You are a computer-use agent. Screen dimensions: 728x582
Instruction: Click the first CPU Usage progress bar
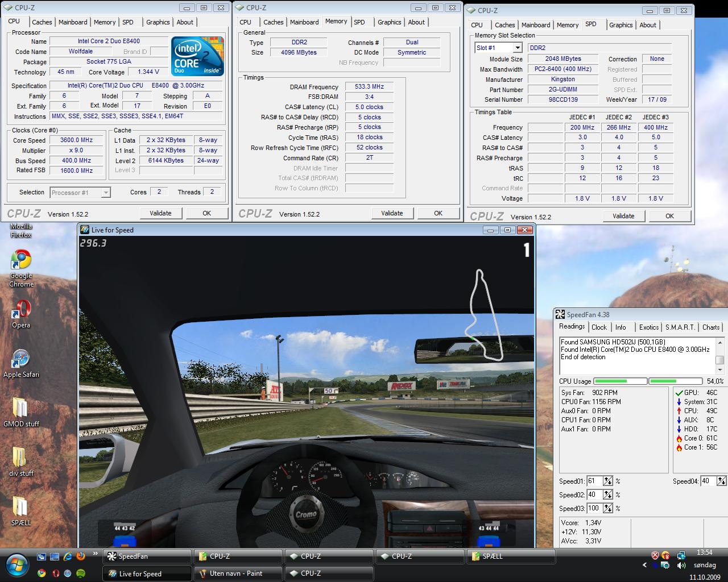[619, 381]
